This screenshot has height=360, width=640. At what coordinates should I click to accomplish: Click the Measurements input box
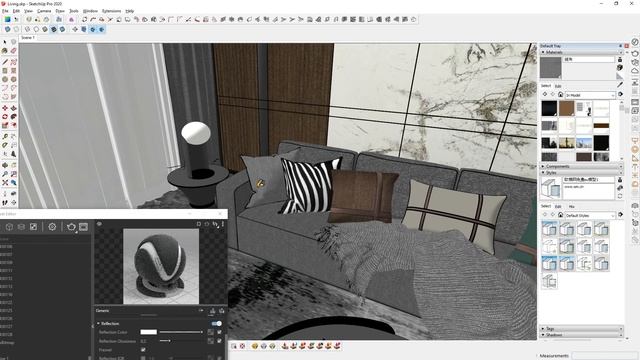pos(605,356)
